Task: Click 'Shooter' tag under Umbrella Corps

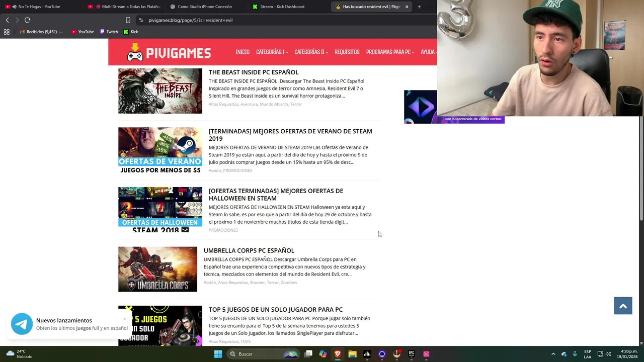Action: coord(257,283)
